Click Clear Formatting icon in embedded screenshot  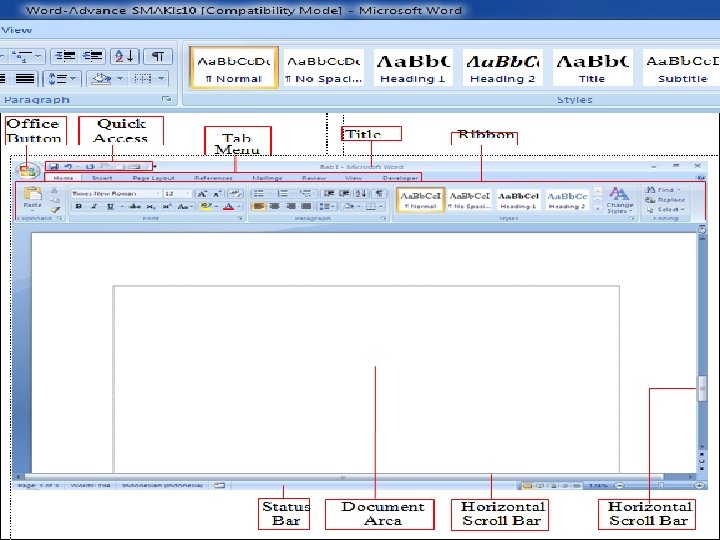(235, 194)
